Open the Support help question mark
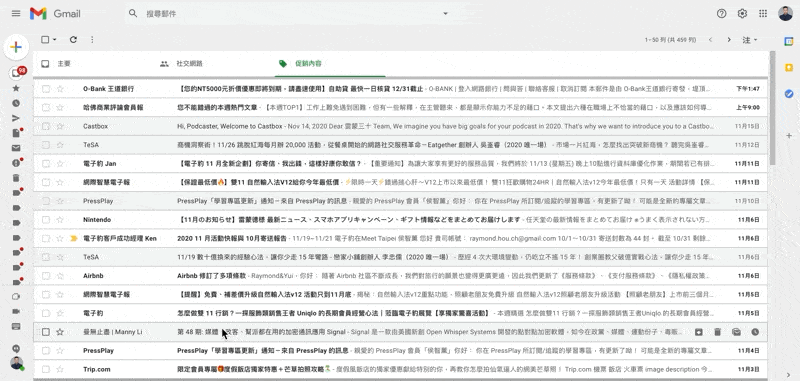Viewport: 800px width, 381px height. (x=721, y=13)
